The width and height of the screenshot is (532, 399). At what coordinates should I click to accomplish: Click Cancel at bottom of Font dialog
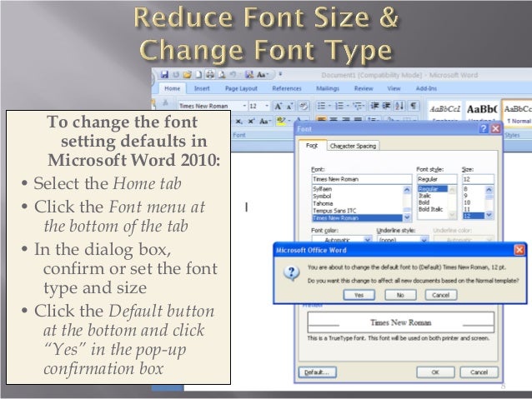tap(479, 372)
